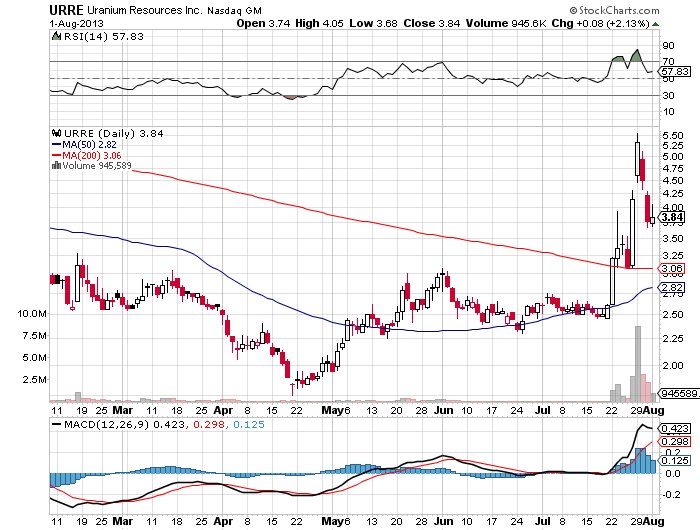The height and width of the screenshot is (530, 700).
Task: Click the RSI mountain icon beside RSI(14)
Action: tap(56, 36)
